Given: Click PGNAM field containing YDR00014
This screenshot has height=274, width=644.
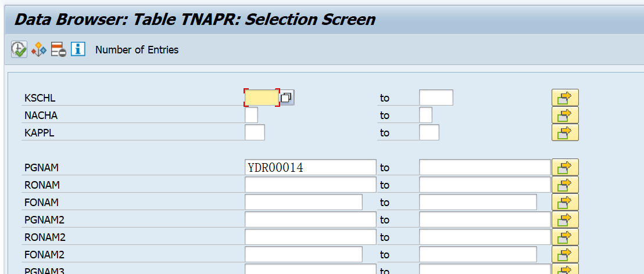Looking at the screenshot, I should point(310,167).
